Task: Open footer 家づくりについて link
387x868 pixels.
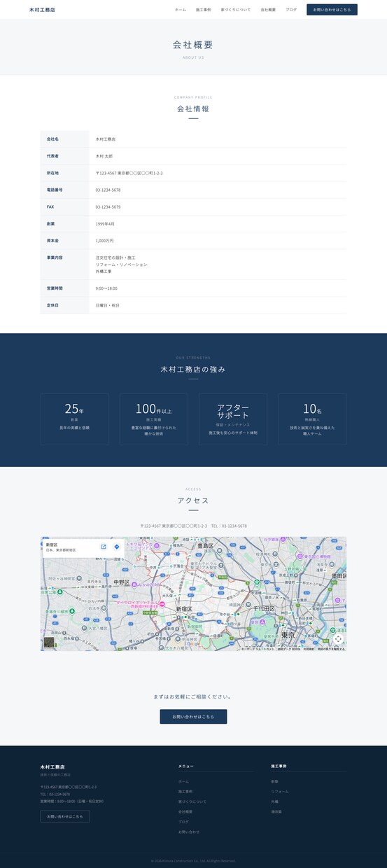Action: point(192,801)
